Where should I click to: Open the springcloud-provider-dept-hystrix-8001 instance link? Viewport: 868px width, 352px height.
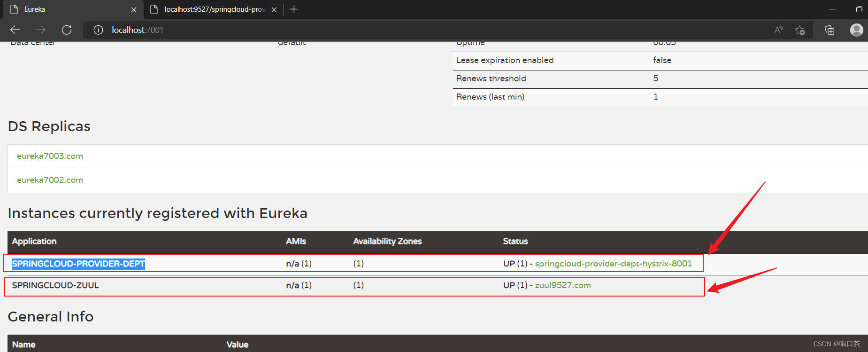(613, 264)
